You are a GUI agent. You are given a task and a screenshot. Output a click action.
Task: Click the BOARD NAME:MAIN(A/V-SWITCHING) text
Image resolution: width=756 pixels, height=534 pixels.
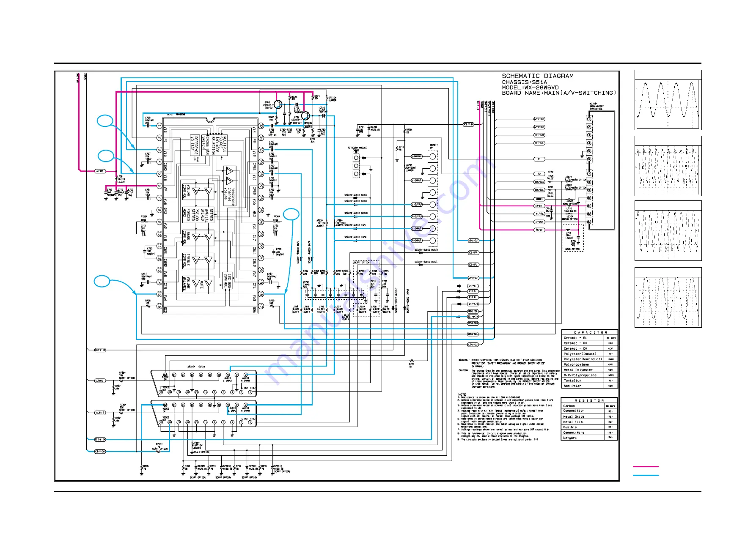tap(559, 93)
